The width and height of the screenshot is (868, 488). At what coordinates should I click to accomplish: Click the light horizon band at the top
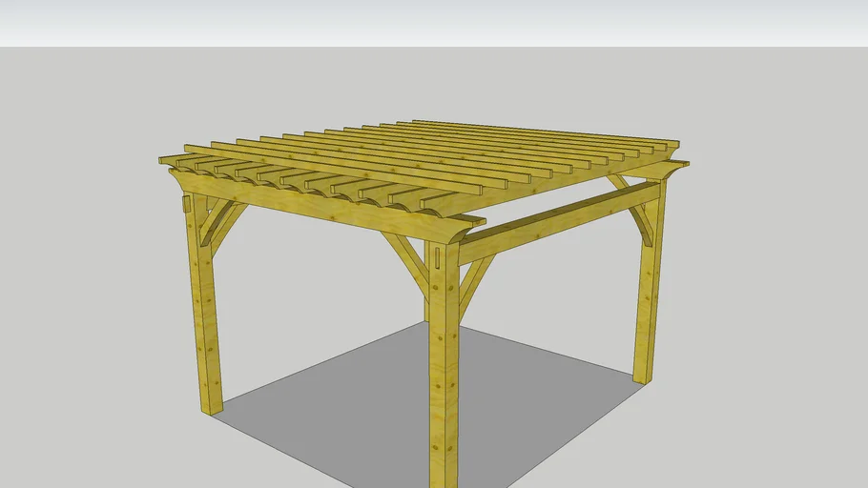point(434,21)
